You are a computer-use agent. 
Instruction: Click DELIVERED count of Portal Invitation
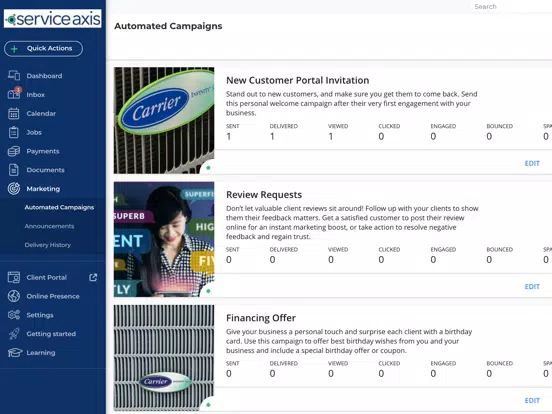[x=272, y=136]
